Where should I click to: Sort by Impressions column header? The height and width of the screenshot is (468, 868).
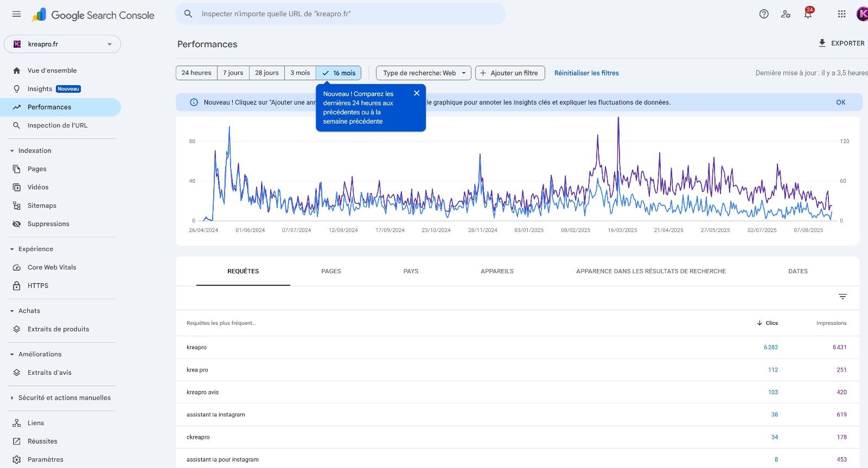click(x=831, y=323)
